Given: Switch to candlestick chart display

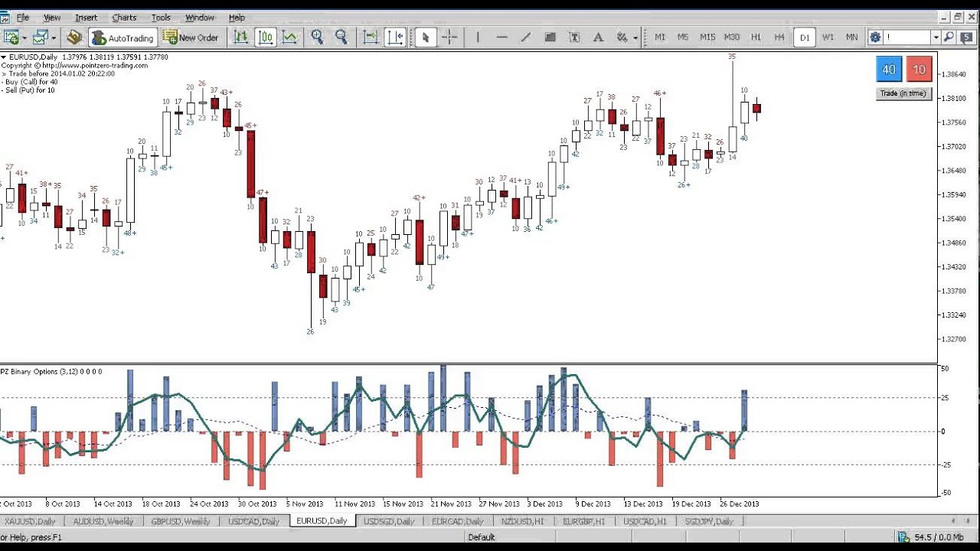Looking at the screenshot, I should tap(266, 37).
